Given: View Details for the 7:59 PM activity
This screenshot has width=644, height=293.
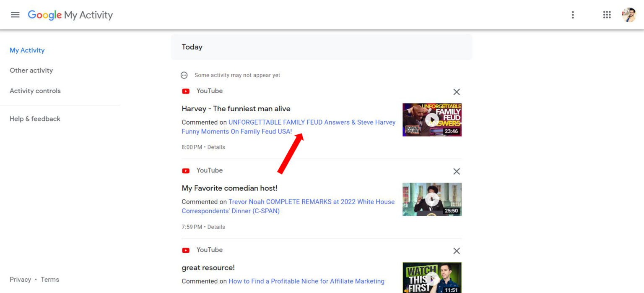Looking at the screenshot, I should (216, 227).
